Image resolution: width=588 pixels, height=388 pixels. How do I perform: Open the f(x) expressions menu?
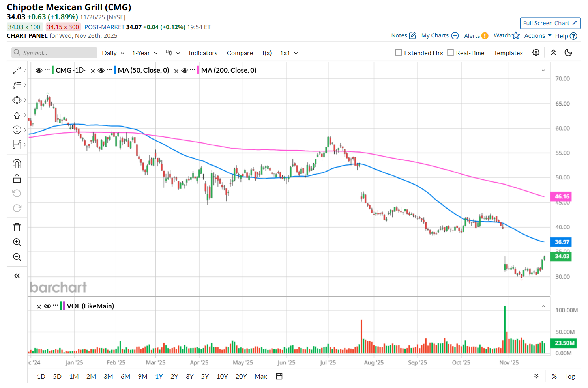(x=267, y=53)
